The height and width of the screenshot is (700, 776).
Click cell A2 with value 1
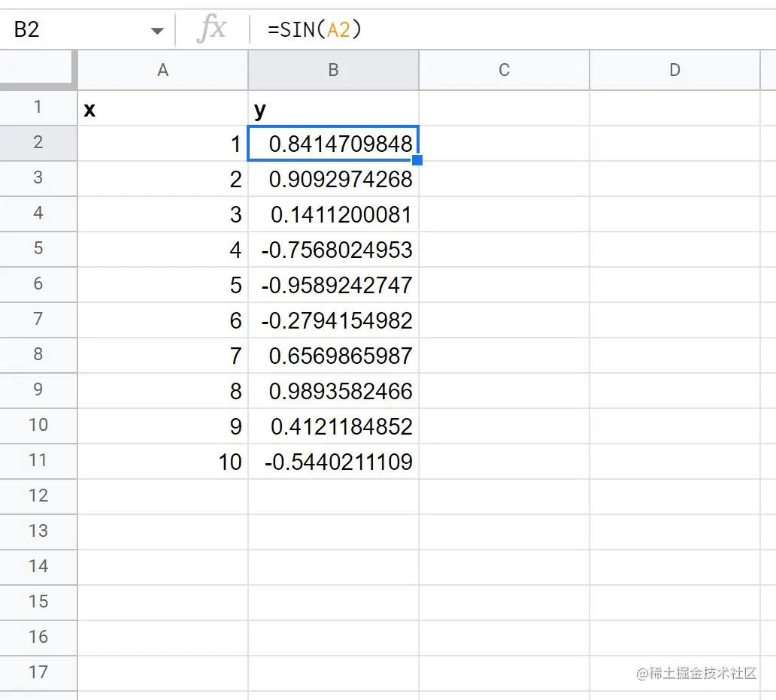coord(163,143)
